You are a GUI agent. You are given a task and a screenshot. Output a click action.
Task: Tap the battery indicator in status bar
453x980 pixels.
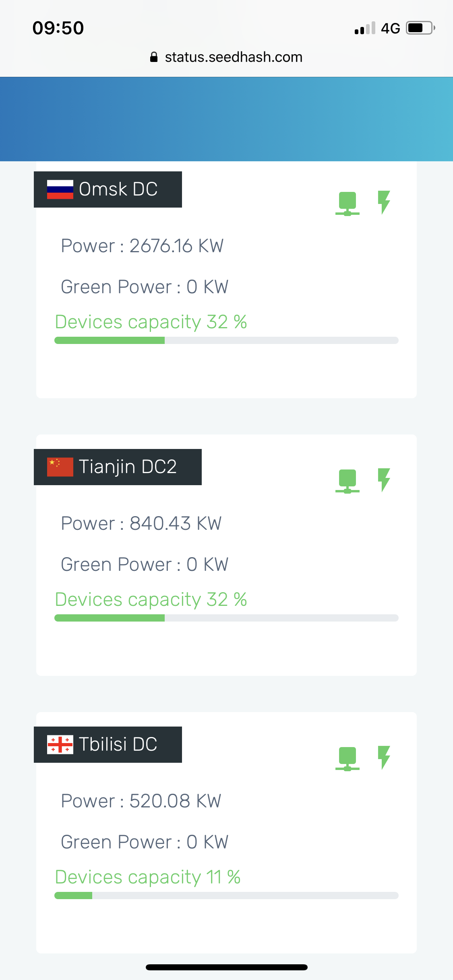[420, 28]
